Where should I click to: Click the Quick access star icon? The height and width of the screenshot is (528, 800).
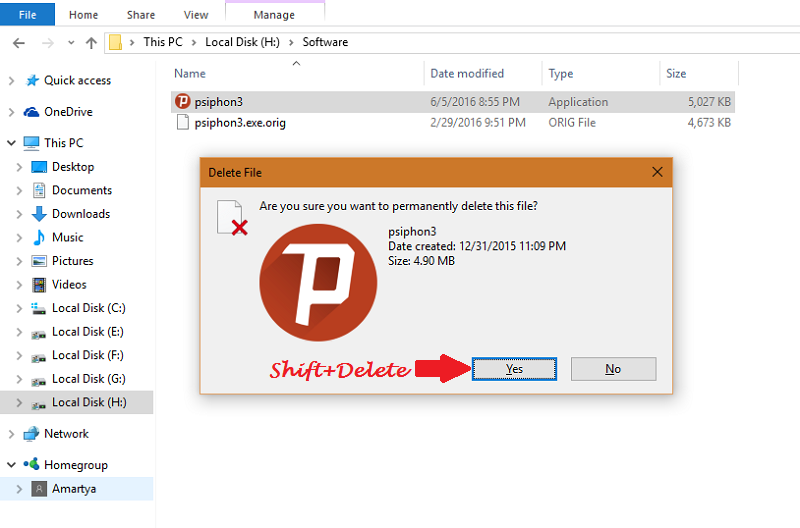(32, 80)
